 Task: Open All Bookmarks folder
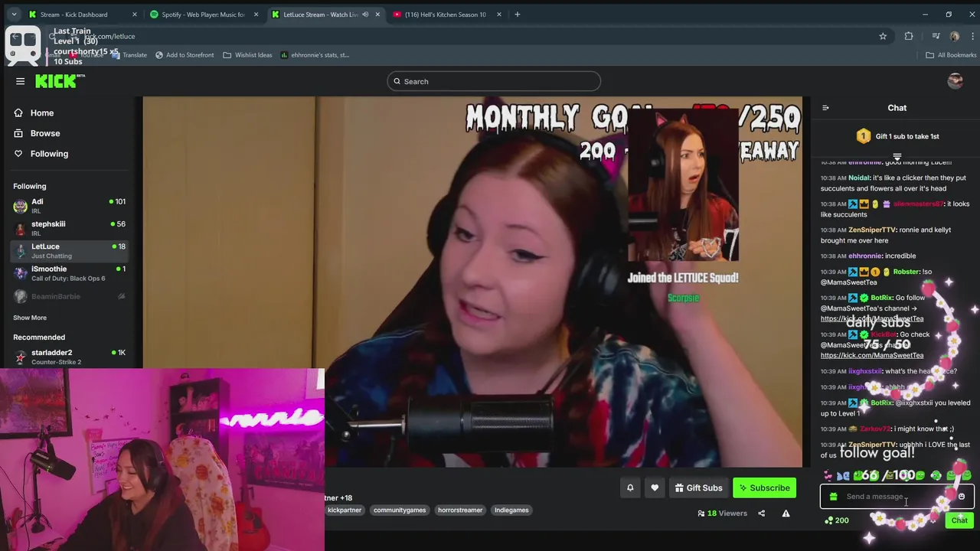[x=951, y=55]
